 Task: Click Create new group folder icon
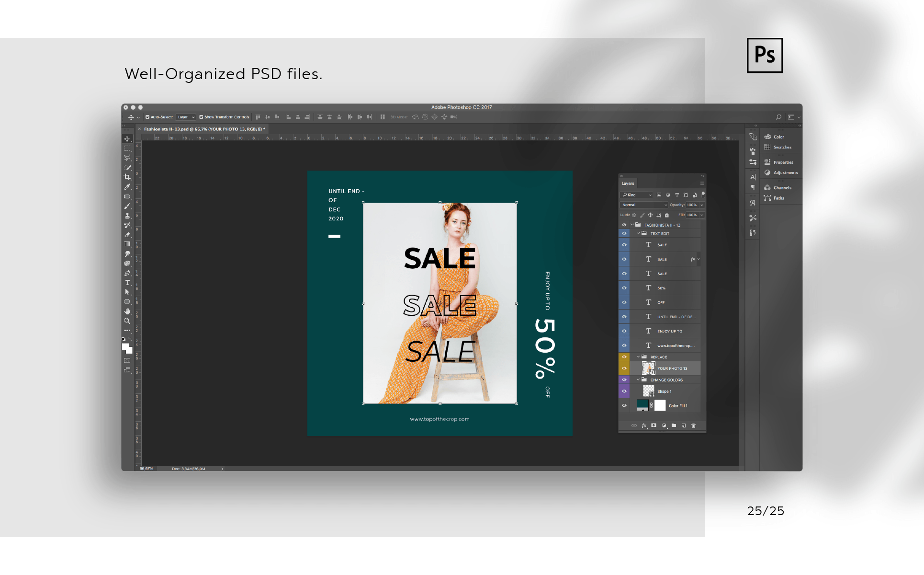[674, 425]
